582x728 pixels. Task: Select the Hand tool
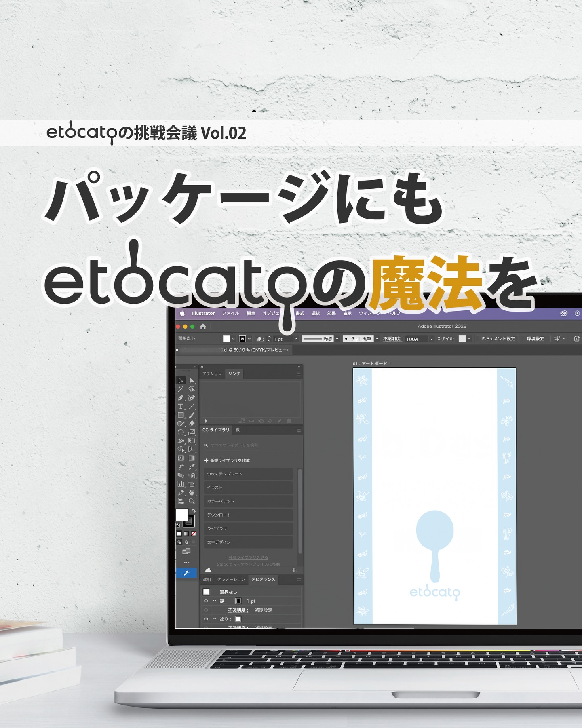(192, 492)
